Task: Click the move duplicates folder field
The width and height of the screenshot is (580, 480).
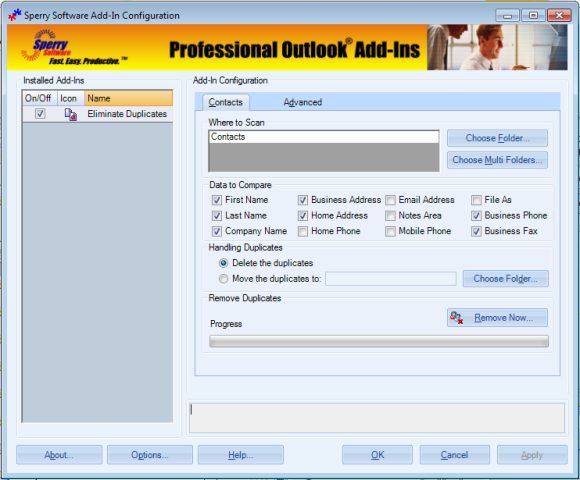Action: [x=391, y=278]
